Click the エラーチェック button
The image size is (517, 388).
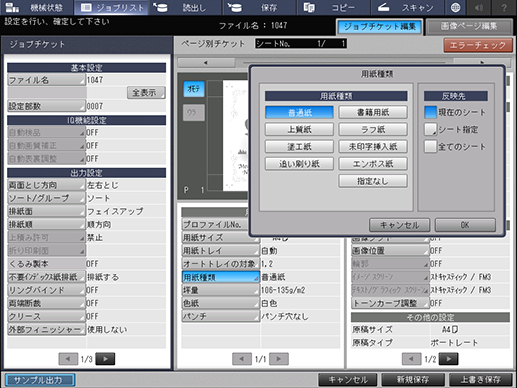tap(478, 45)
